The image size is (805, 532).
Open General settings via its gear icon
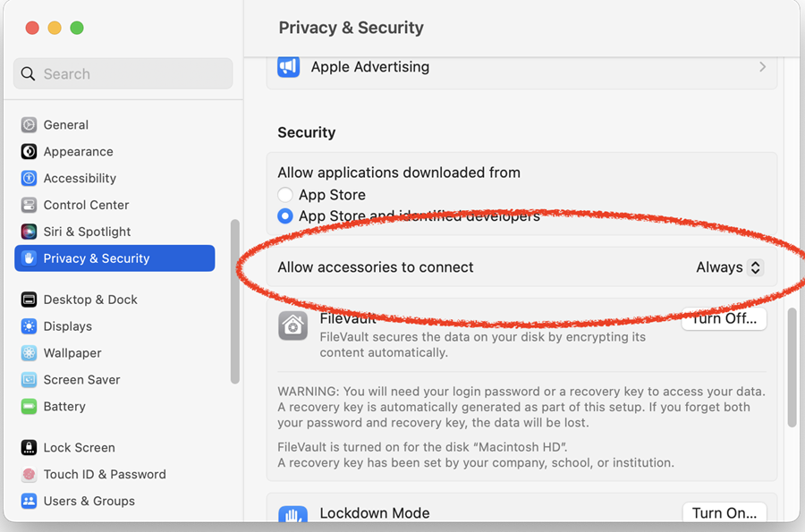[x=29, y=124]
